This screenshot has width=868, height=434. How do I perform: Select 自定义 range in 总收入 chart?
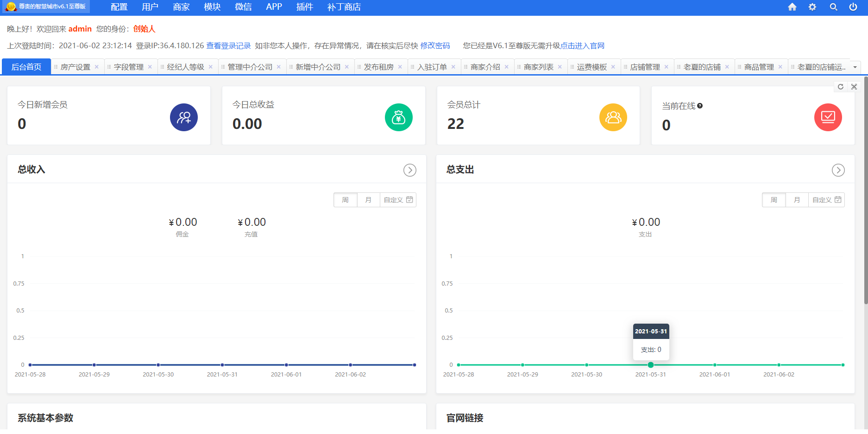398,200
